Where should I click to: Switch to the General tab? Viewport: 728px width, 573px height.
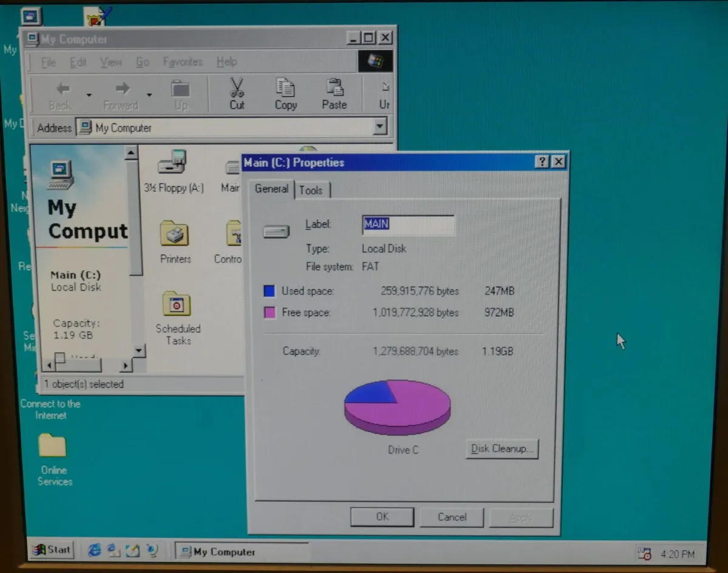point(271,189)
